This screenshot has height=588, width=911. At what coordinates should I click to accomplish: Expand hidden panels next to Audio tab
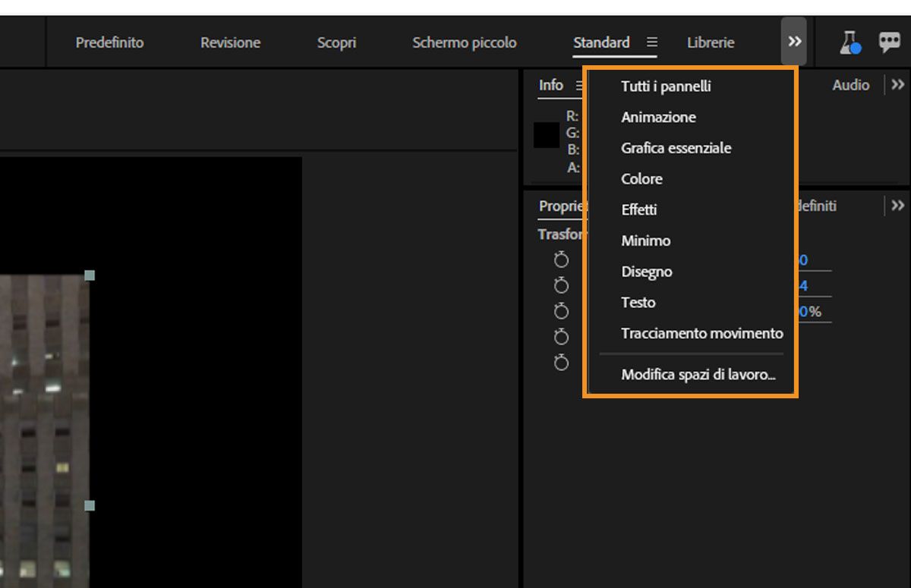click(x=898, y=85)
